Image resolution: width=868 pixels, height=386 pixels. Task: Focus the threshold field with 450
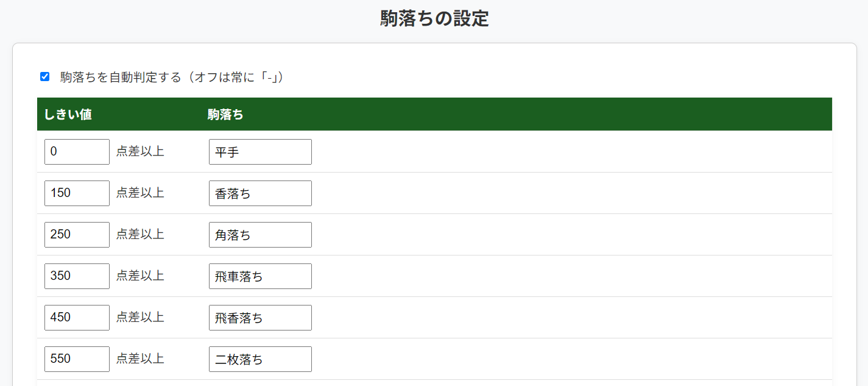(x=77, y=318)
